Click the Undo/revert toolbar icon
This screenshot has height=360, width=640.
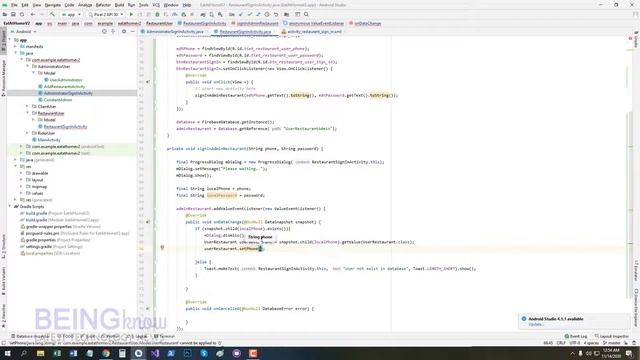coord(276,14)
